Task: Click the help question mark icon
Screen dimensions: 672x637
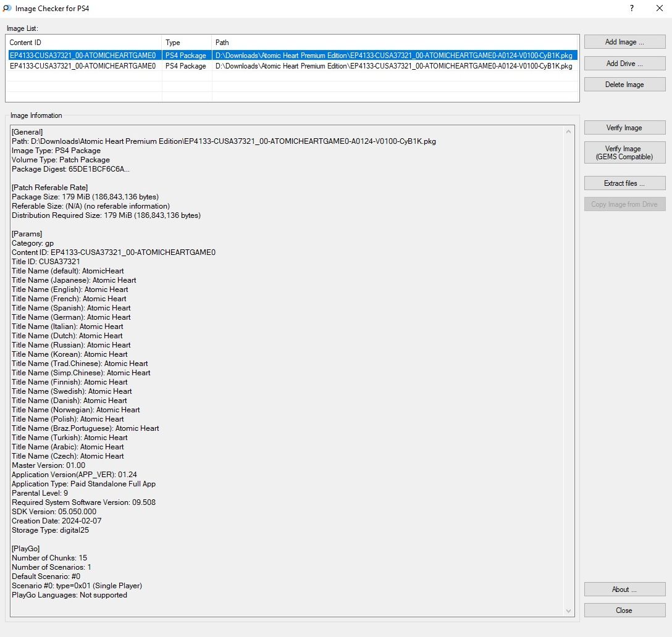Action: [632, 8]
